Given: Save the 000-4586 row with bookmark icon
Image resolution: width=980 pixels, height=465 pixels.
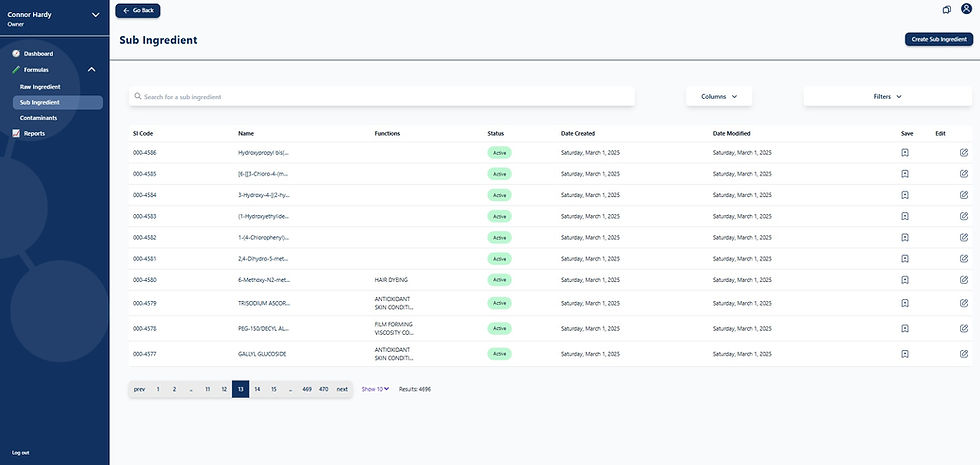Looking at the screenshot, I should 904,152.
